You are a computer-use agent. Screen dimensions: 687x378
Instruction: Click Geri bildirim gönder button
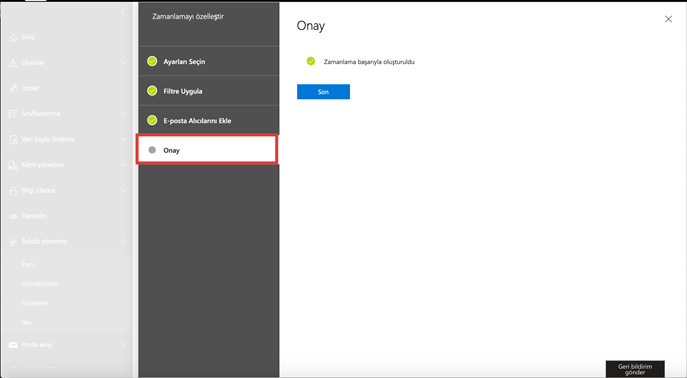635,369
